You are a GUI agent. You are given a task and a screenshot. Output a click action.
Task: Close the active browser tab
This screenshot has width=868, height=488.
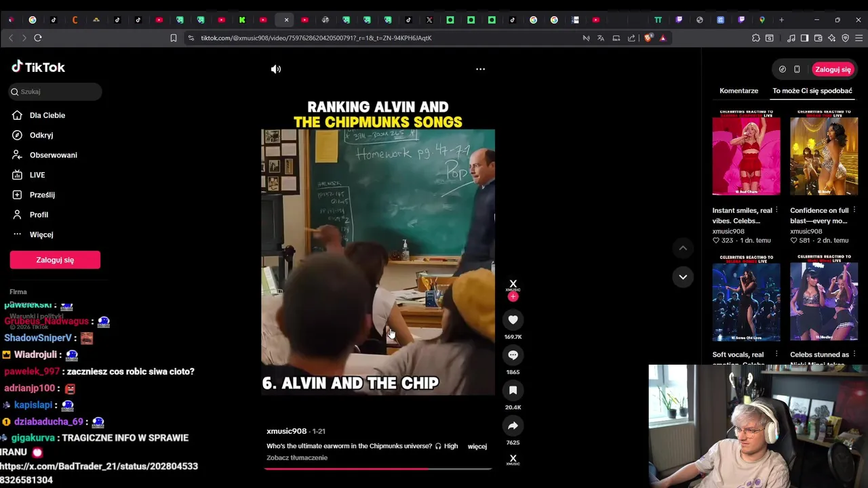tap(286, 20)
